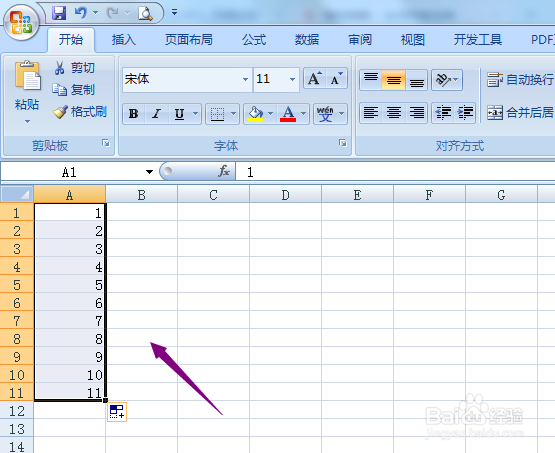
Task: Toggle align text left
Action: 371,113
